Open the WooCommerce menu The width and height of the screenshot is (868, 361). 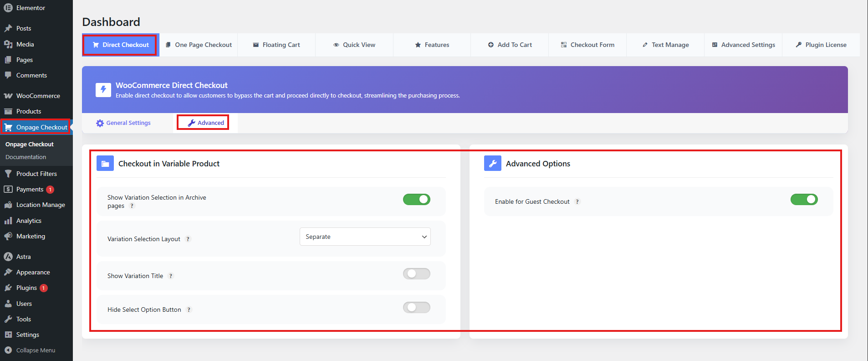point(36,96)
